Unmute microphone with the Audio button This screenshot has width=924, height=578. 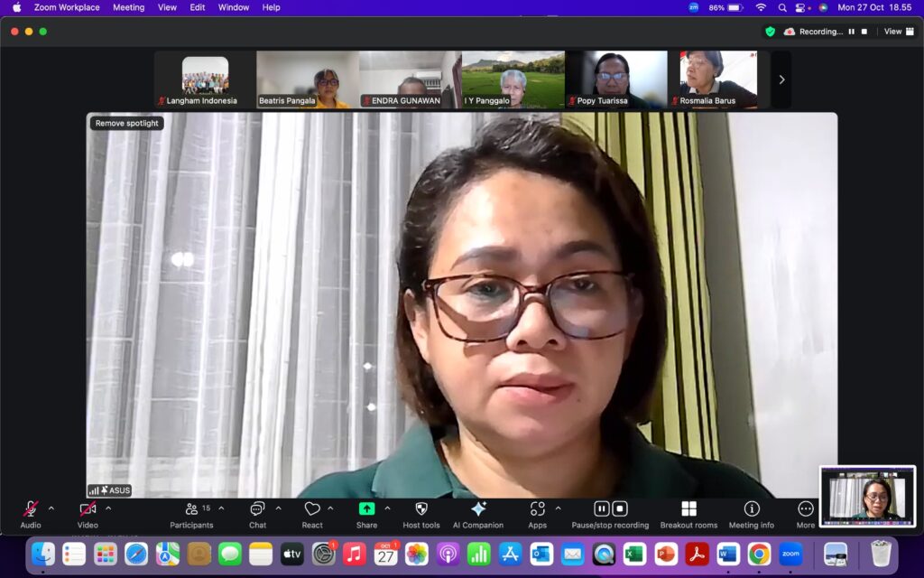[31, 510]
